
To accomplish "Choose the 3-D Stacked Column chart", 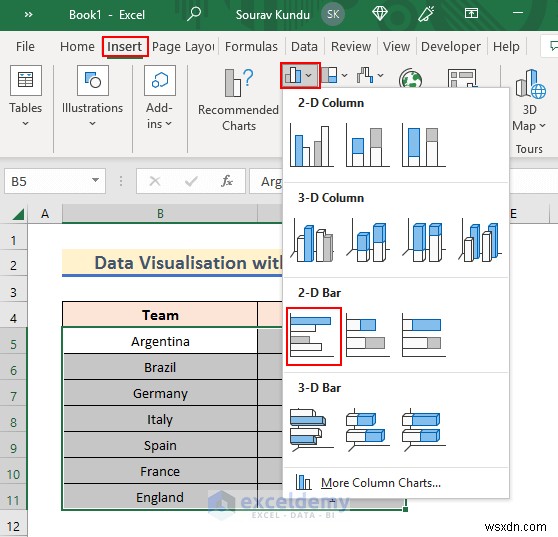I will pos(368,241).
